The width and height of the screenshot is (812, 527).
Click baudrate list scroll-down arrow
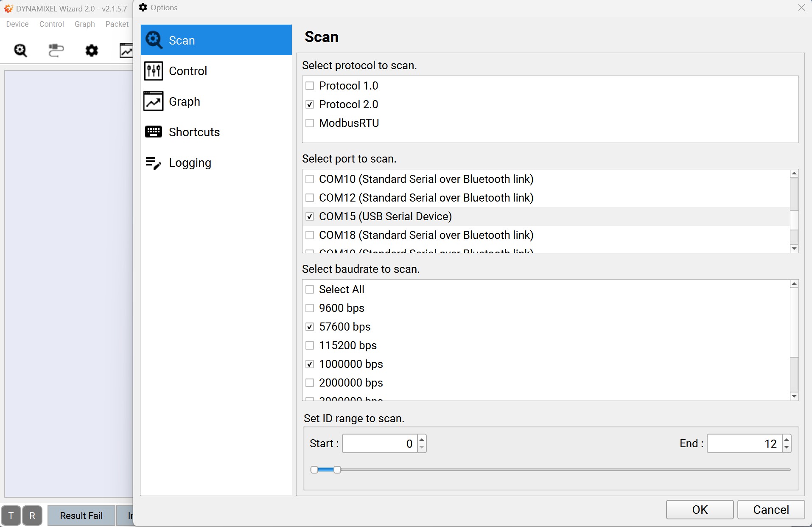(x=794, y=396)
